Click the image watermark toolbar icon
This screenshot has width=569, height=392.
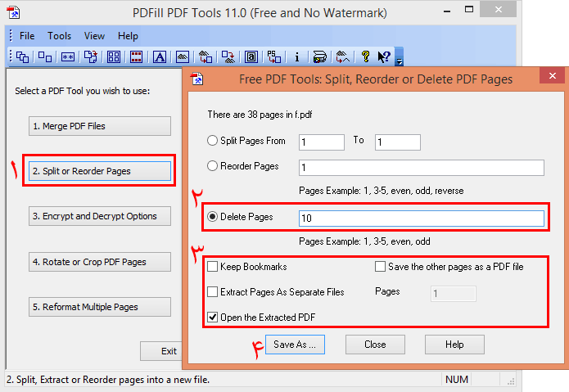(x=183, y=56)
